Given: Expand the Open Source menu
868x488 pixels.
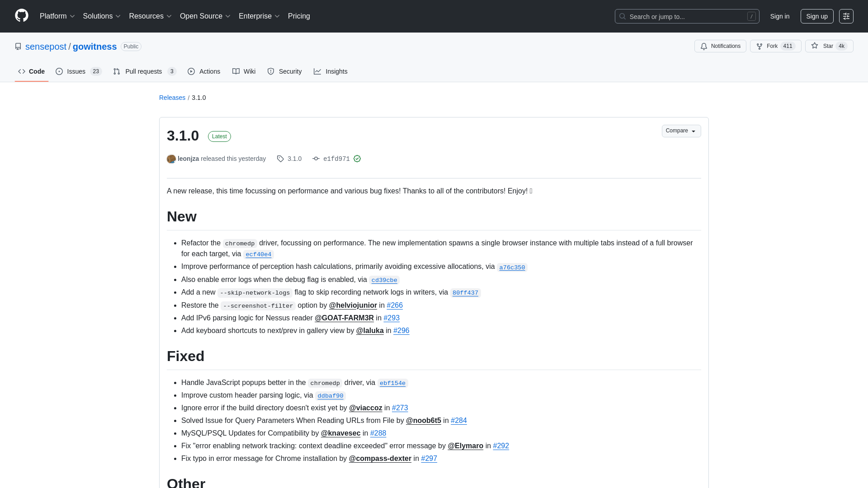Looking at the screenshot, I should click(x=204, y=16).
